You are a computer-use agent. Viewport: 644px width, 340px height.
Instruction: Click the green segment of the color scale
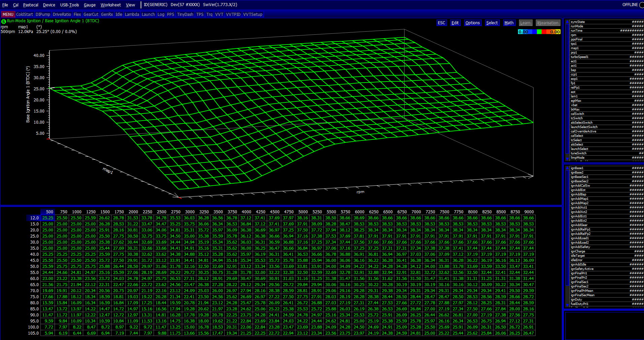click(x=539, y=32)
